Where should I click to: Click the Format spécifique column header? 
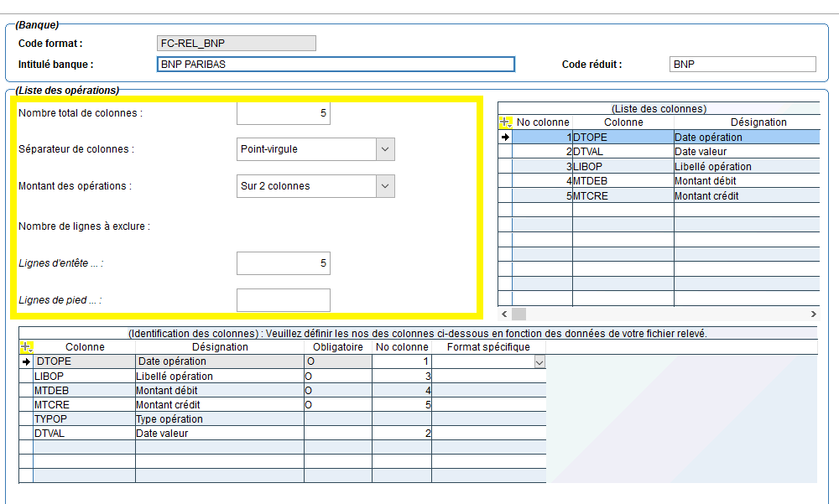pyautogui.click(x=488, y=346)
